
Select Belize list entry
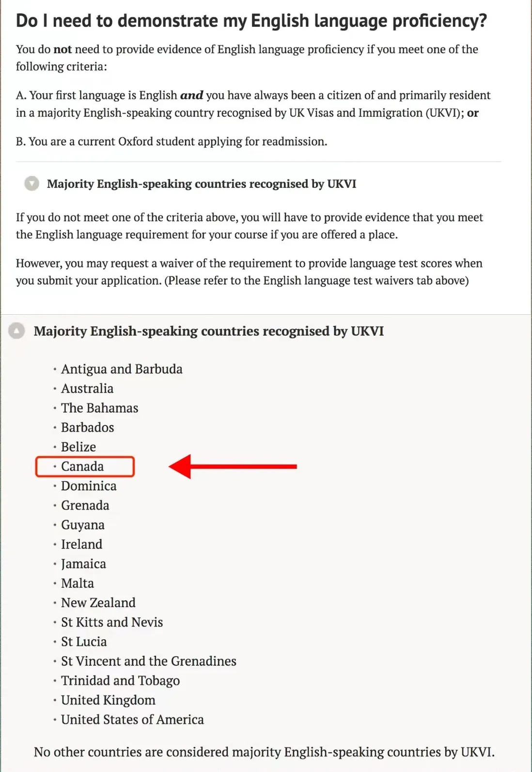[x=78, y=447]
